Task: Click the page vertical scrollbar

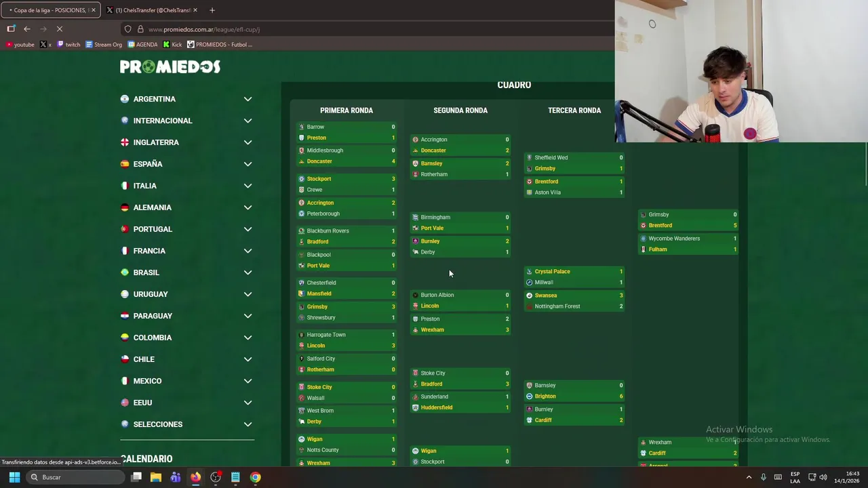Action: (865, 163)
